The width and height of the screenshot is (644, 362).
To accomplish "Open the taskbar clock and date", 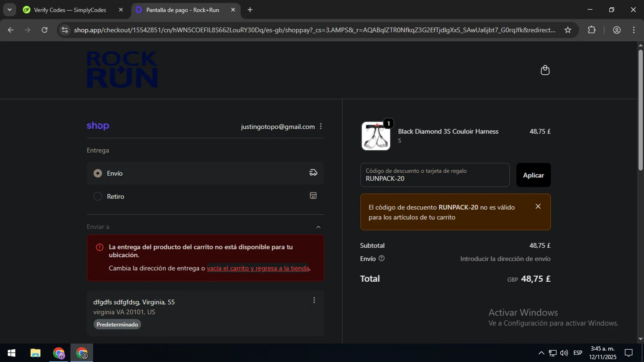I will [x=603, y=353].
